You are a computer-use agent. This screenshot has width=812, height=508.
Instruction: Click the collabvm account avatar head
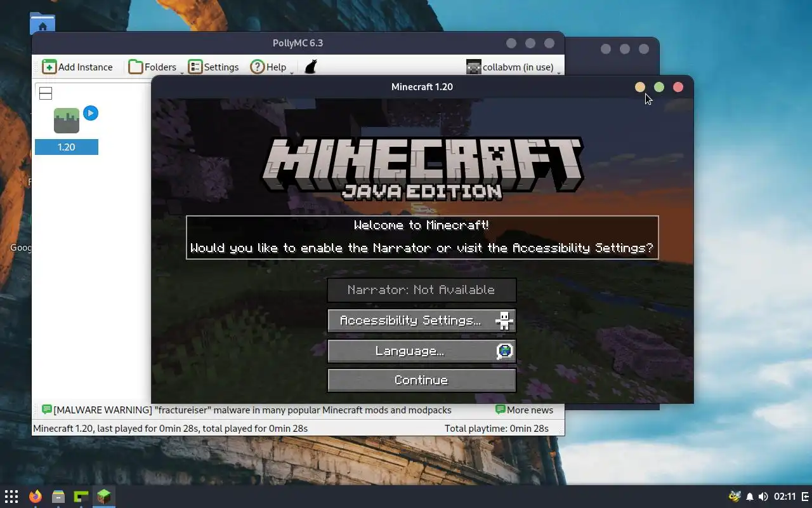[473, 67]
